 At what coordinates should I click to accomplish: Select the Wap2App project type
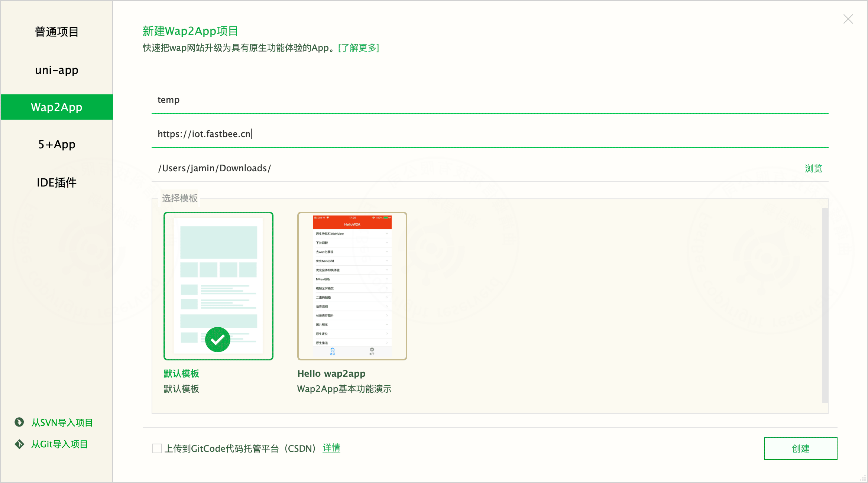click(x=56, y=107)
